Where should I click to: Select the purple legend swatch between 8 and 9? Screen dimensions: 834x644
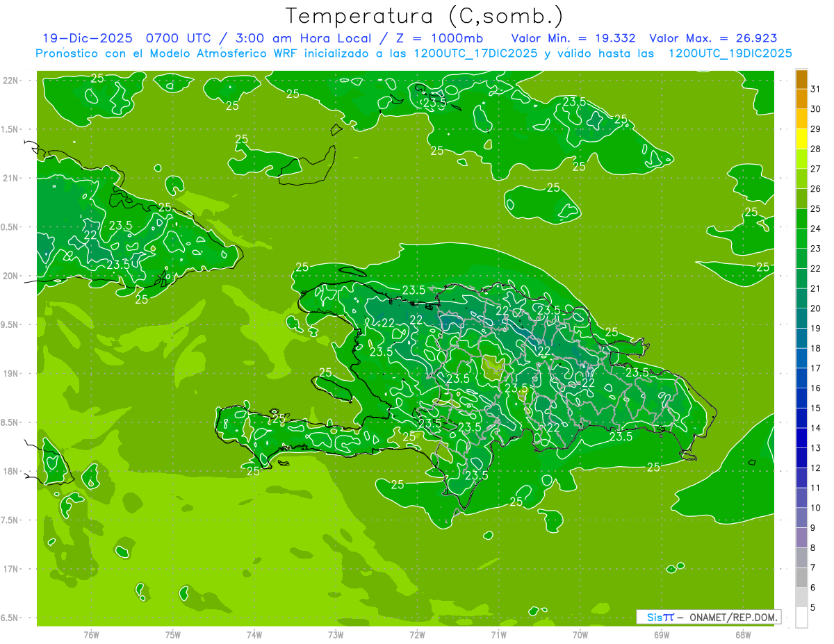[x=801, y=538]
